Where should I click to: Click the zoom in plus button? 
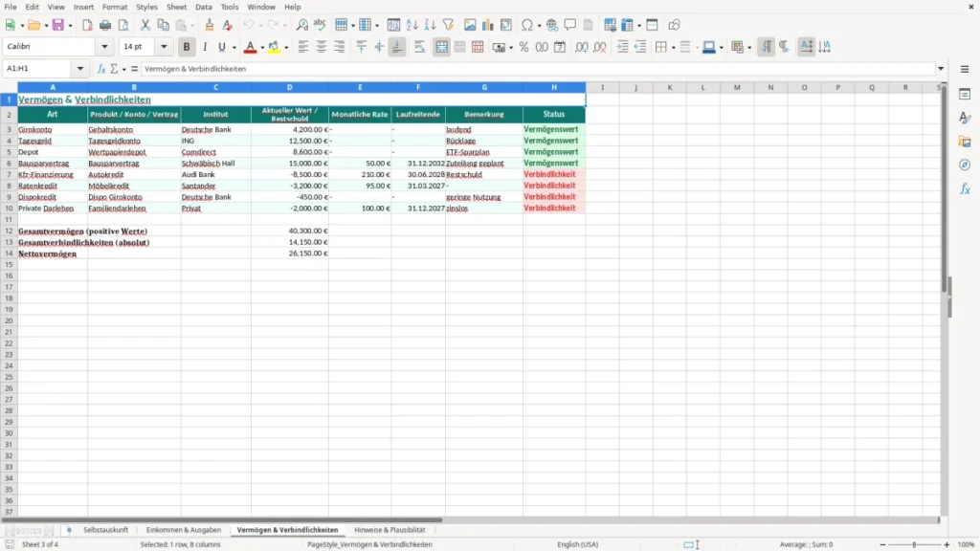pos(947,544)
